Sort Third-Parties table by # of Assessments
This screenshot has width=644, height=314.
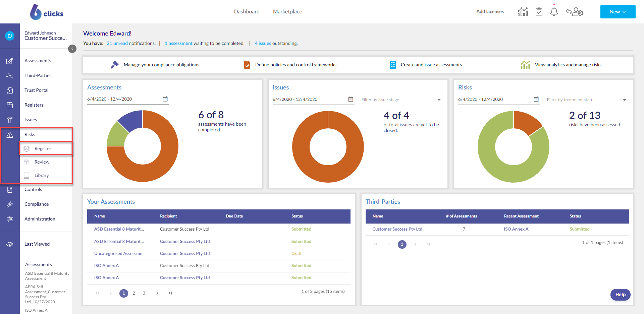[x=462, y=216]
